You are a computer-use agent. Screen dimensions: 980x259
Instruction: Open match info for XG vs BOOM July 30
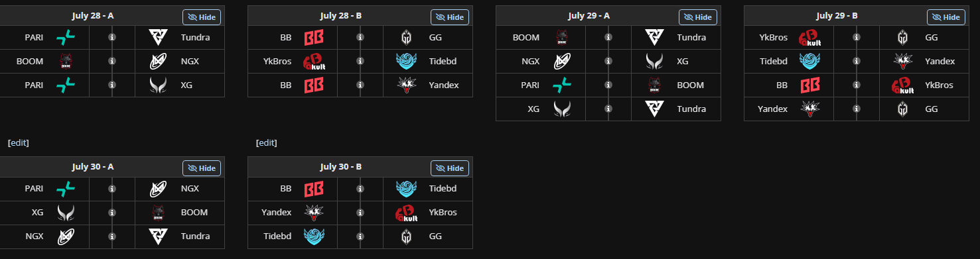112,213
